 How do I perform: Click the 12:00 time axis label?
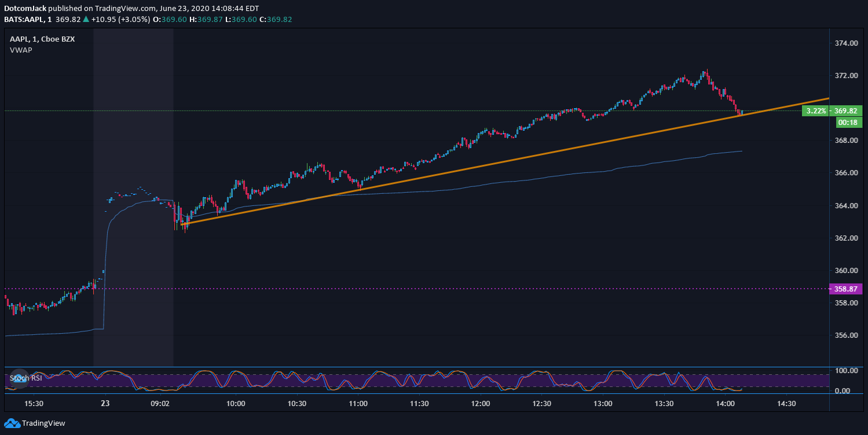pyautogui.click(x=480, y=404)
